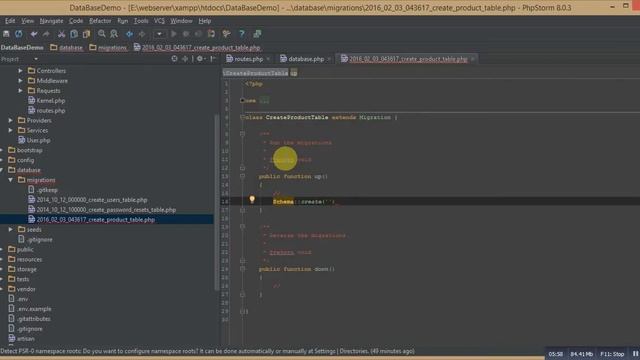The height and width of the screenshot is (360, 640).
Task: Click the Project panel vertical scrollbar
Action: click(216, 202)
